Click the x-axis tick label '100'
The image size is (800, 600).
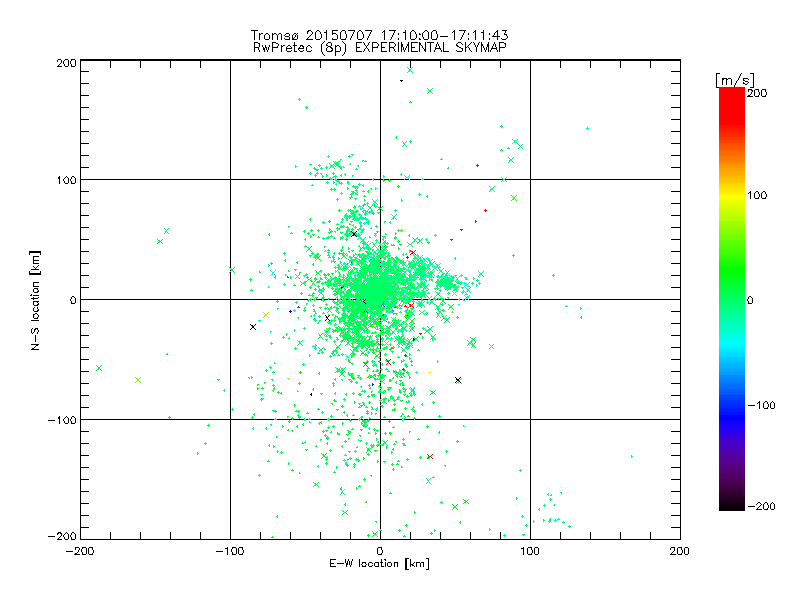tap(530, 551)
